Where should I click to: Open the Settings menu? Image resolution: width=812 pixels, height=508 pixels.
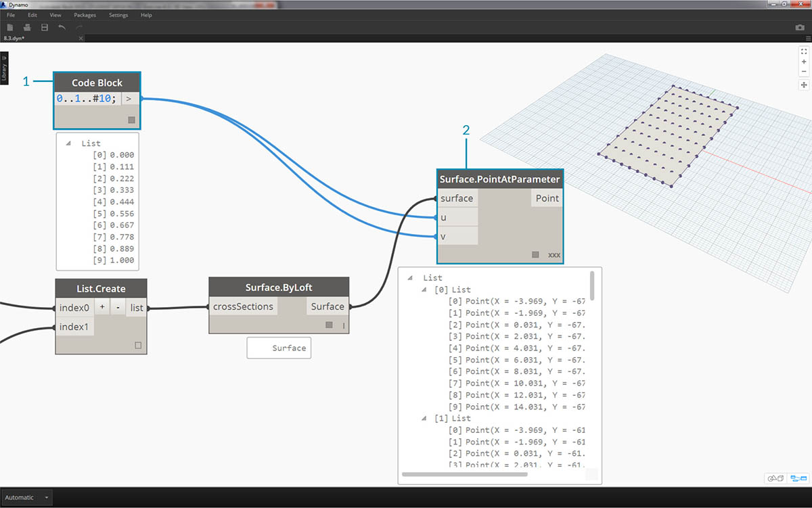click(x=118, y=15)
